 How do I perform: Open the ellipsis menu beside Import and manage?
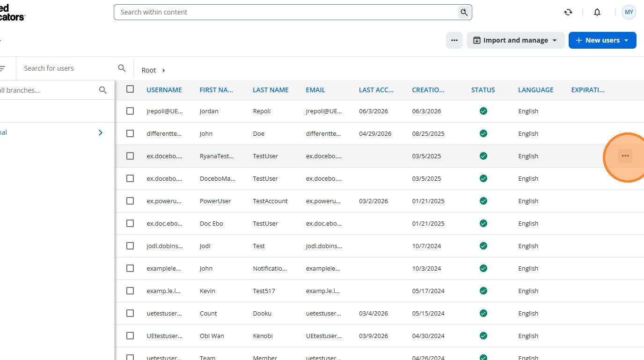454,40
